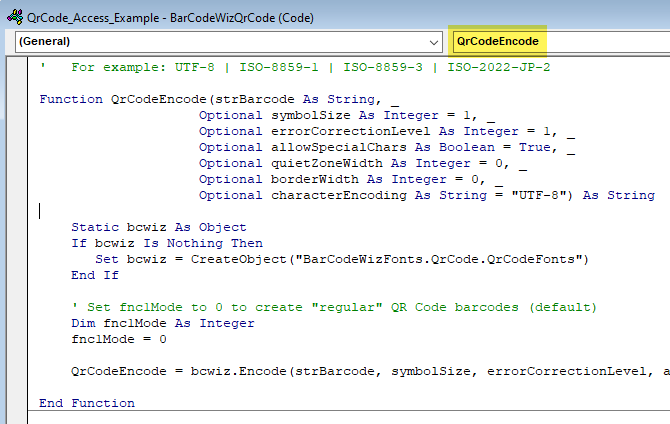670x424 pixels.
Task: Click the 'Optional errorCorrectionLevel As Integer' line
Action: pyautogui.click(x=387, y=132)
